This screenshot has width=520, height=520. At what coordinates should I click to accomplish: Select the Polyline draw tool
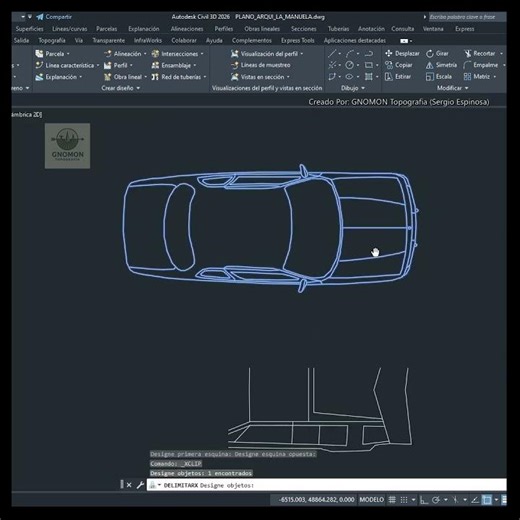369,53
